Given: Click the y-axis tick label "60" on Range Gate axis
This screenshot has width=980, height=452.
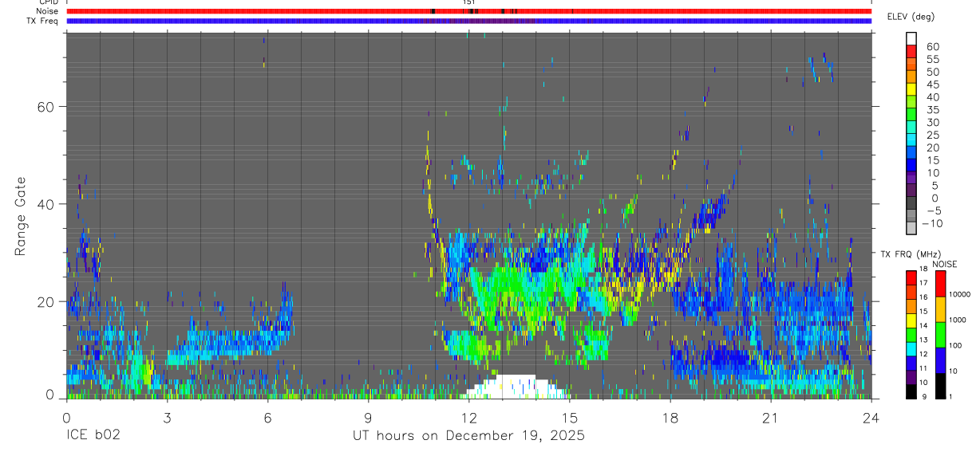Looking at the screenshot, I should click(45, 107).
